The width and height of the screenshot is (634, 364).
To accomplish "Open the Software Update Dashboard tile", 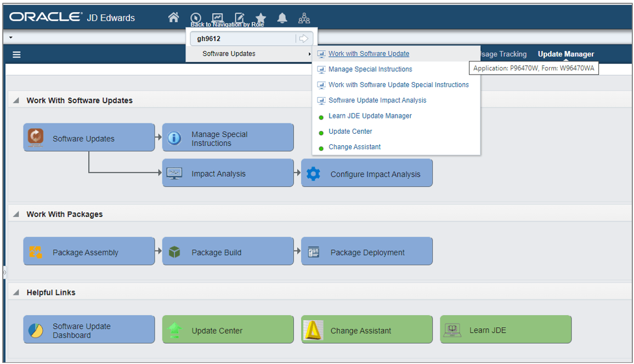I will pos(89,329).
